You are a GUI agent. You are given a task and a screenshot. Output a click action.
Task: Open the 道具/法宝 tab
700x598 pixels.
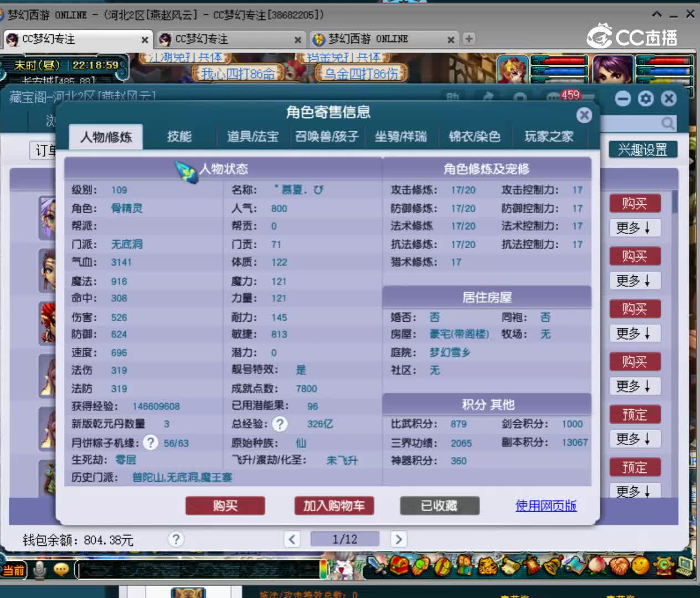[x=253, y=137]
